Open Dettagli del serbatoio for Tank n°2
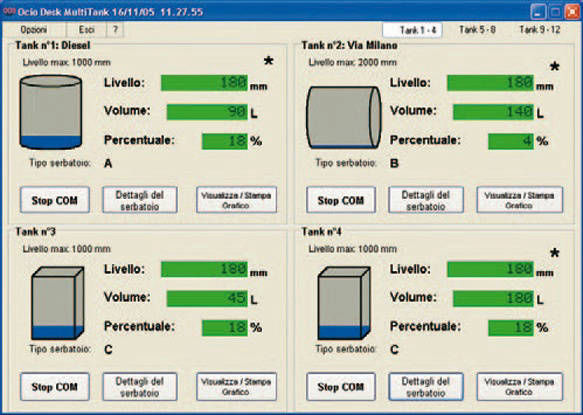Screen dimensions: 583x415 [x=426, y=200]
